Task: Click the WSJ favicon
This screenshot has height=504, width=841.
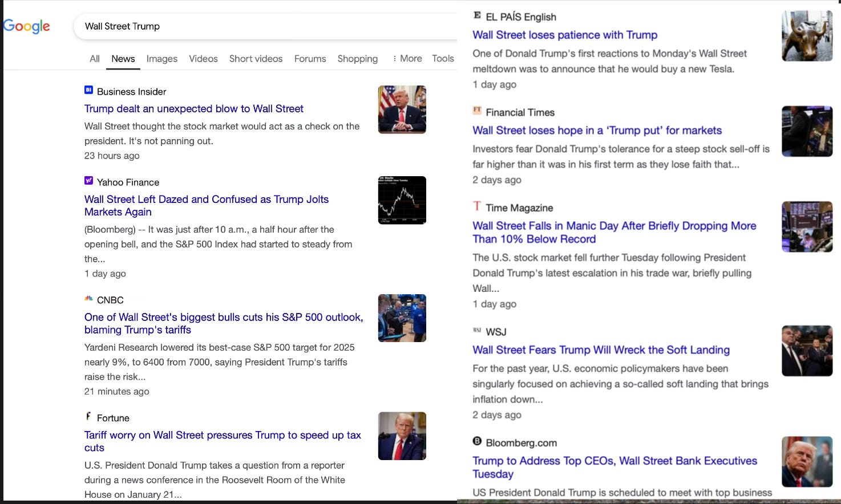Action: (x=477, y=330)
